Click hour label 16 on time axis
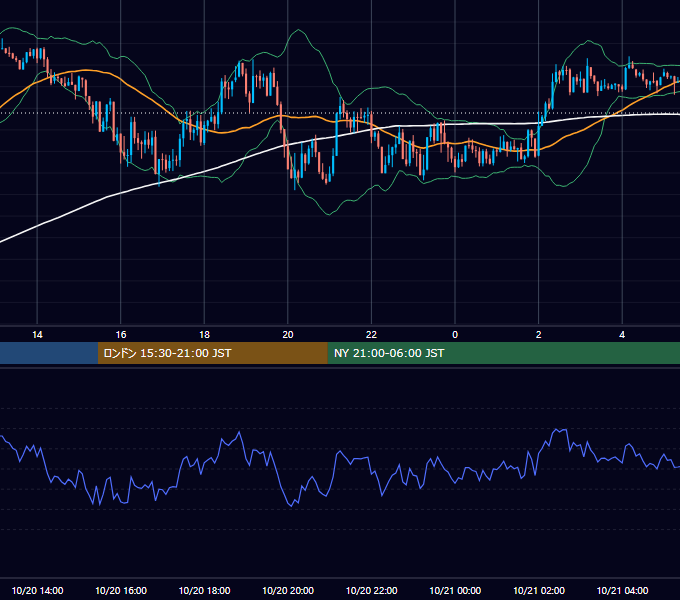 (x=121, y=335)
